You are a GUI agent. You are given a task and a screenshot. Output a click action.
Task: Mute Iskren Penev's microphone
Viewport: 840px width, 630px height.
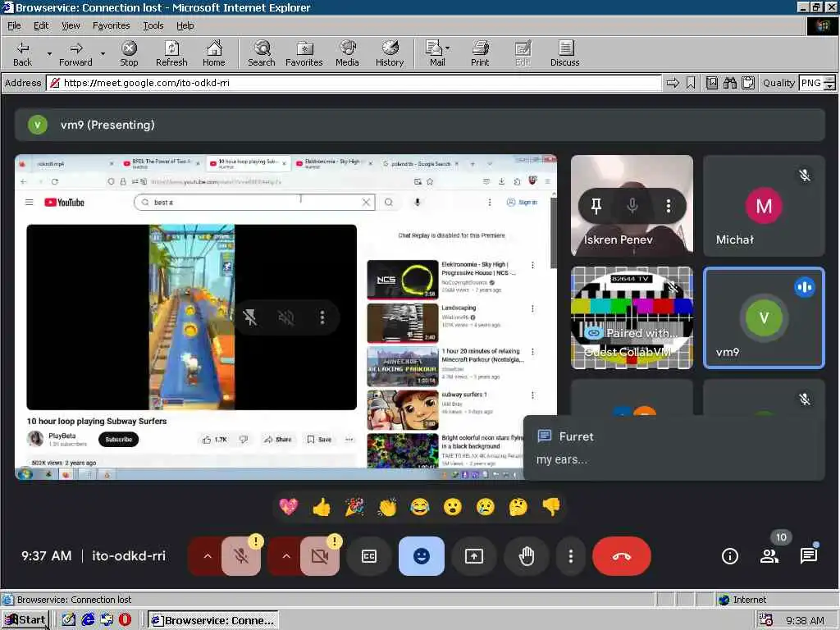point(632,206)
